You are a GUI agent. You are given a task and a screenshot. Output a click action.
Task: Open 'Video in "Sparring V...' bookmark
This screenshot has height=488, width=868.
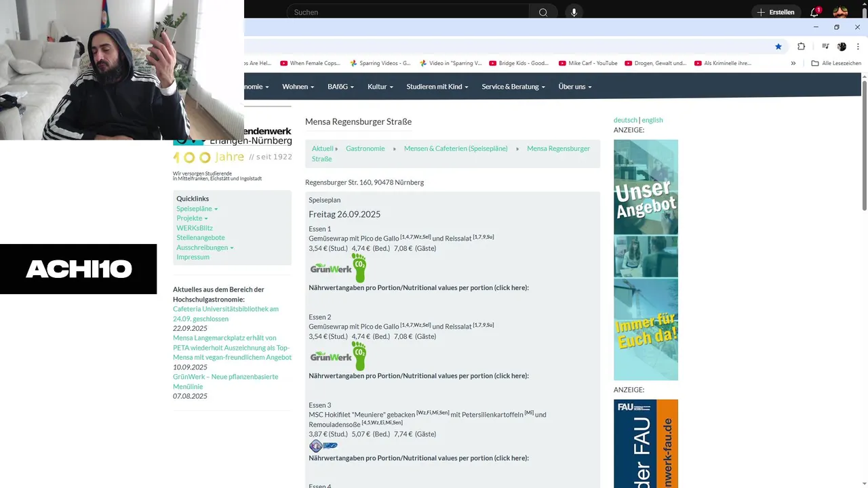(x=450, y=63)
